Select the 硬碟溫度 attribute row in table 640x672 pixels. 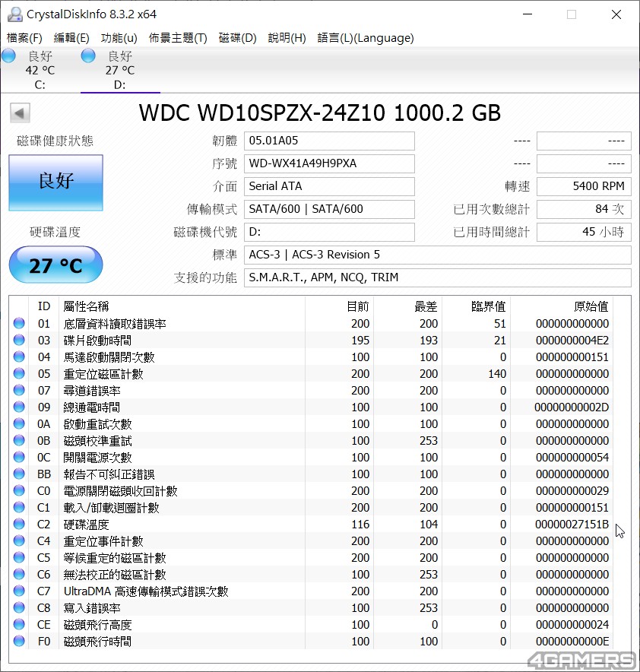[x=311, y=524]
